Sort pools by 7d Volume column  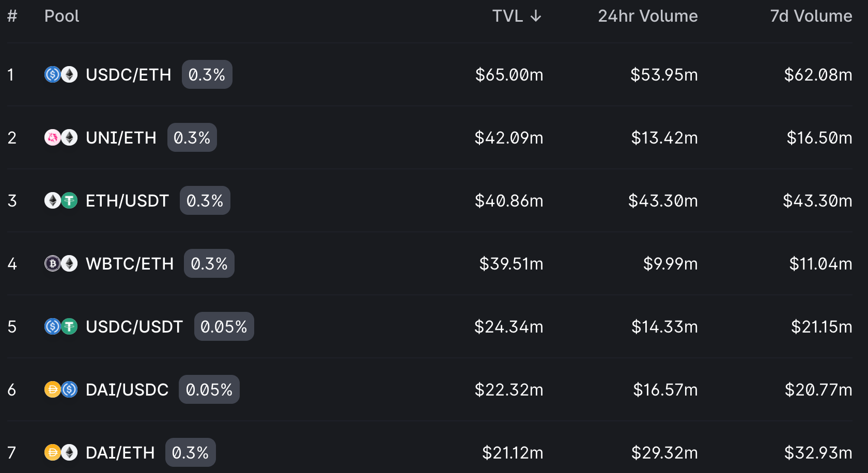pyautogui.click(x=811, y=17)
